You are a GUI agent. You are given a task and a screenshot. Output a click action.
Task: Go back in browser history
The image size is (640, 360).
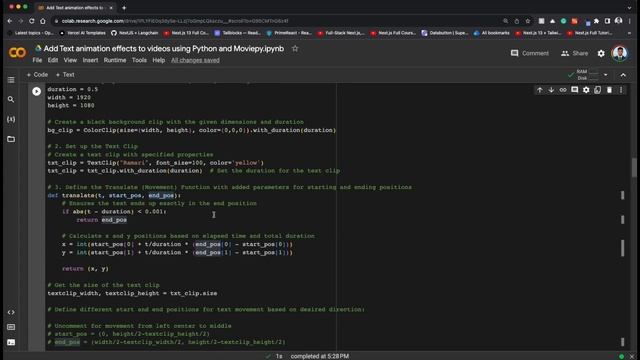[10, 21]
